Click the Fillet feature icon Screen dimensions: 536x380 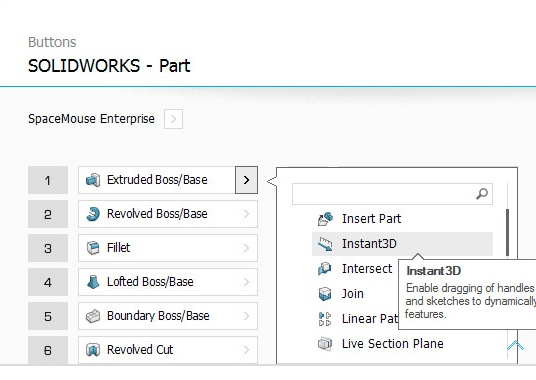pos(93,248)
